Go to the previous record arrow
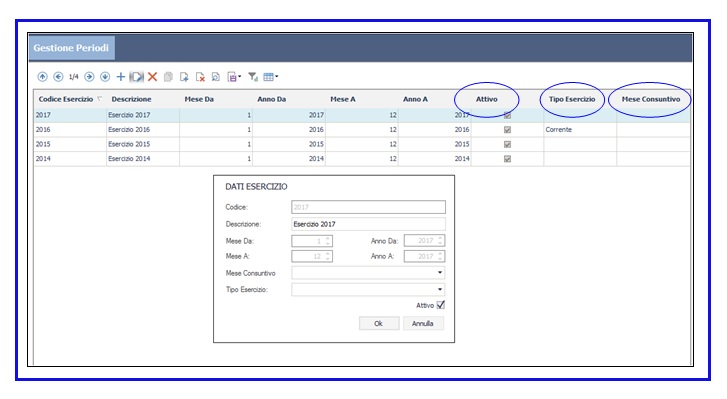 click(58, 77)
